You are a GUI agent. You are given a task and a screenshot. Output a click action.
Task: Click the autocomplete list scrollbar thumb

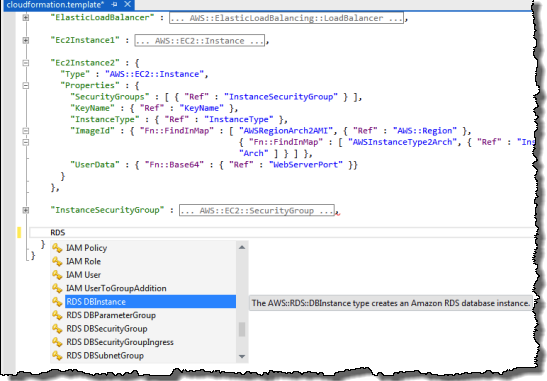click(242, 329)
